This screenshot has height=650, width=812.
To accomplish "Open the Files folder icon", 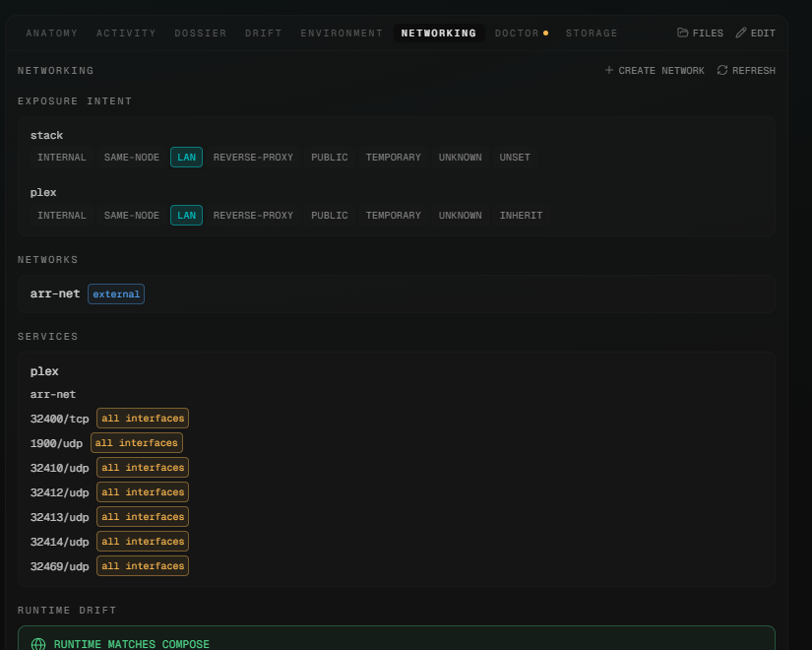I will click(x=682, y=32).
